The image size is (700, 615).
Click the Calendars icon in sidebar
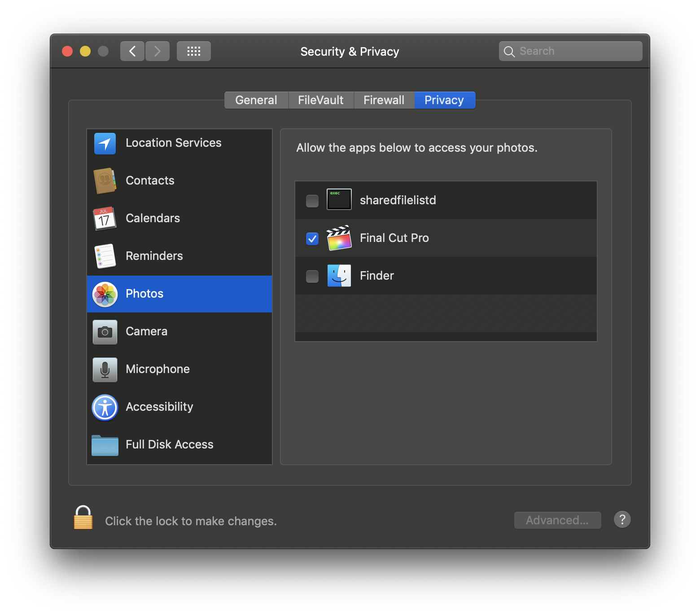click(x=105, y=219)
